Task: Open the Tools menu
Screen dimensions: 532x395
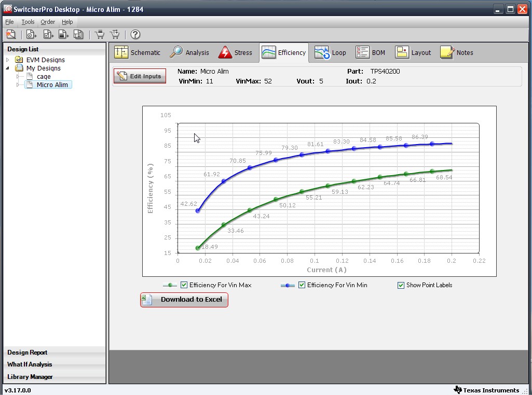Action: [28, 22]
